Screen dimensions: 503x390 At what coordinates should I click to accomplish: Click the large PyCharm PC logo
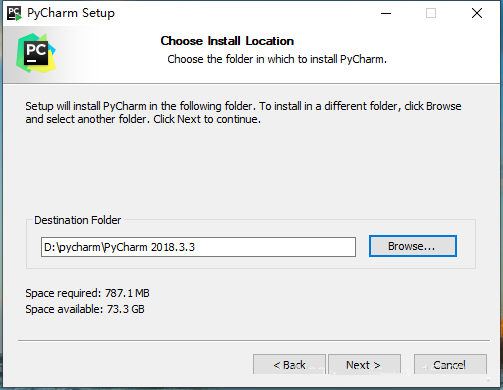coord(36,53)
